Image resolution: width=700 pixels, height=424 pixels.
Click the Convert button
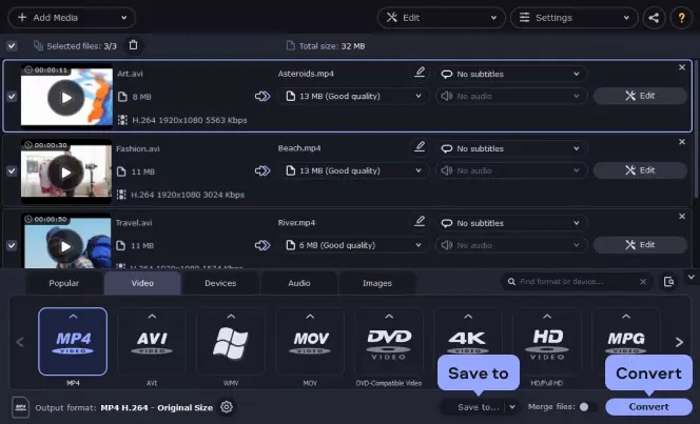tap(648, 407)
